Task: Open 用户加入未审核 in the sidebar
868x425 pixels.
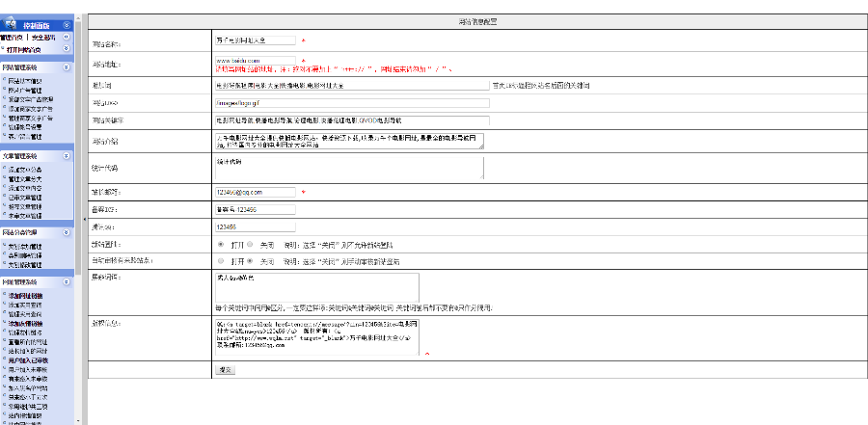Action: click(x=28, y=369)
